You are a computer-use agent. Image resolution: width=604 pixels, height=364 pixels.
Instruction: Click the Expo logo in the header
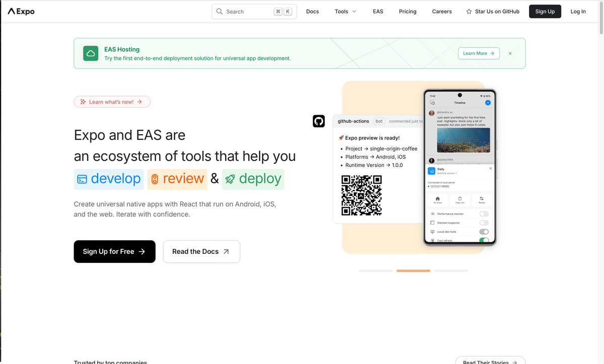[21, 12]
